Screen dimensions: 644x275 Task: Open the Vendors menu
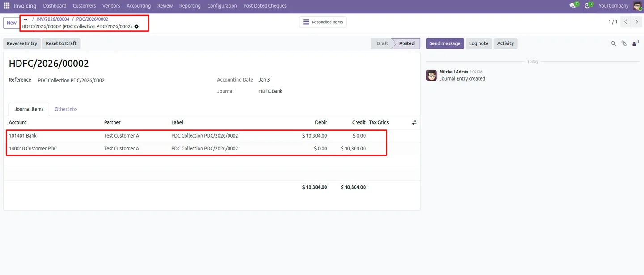tap(111, 6)
